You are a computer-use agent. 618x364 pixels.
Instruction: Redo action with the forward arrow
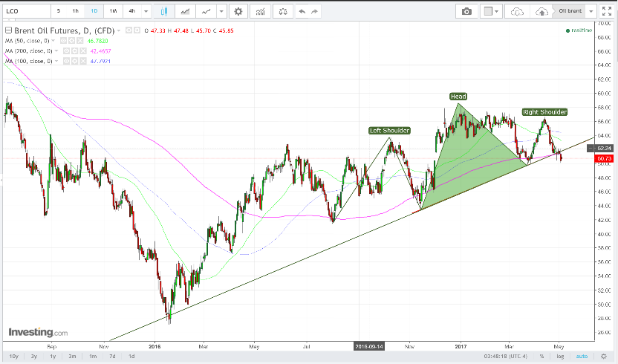click(x=314, y=11)
